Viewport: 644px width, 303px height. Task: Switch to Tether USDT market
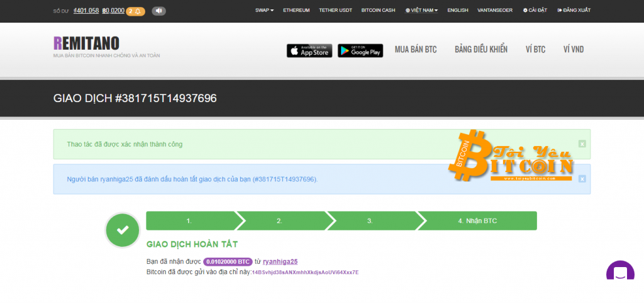coord(335,11)
